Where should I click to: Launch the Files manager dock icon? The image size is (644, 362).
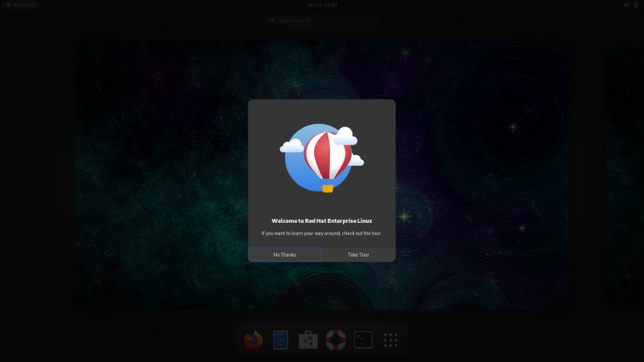pyautogui.click(x=280, y=339)
